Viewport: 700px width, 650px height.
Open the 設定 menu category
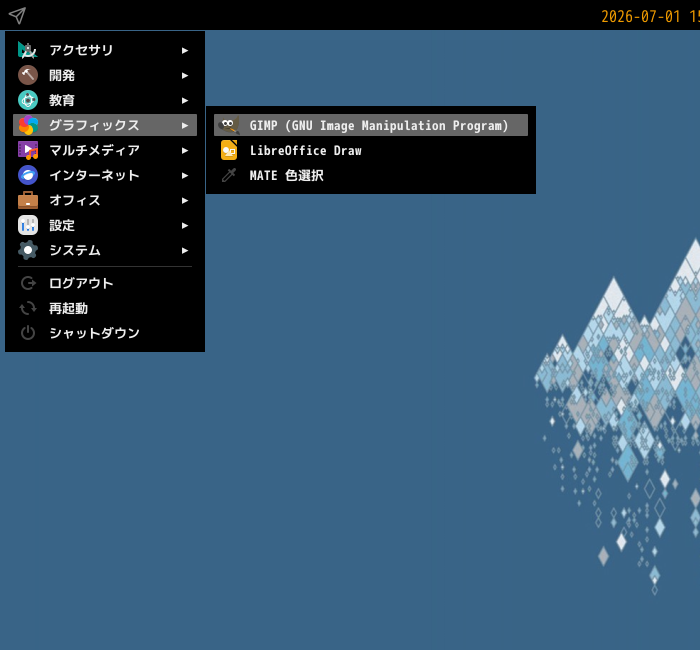[105, 225]
